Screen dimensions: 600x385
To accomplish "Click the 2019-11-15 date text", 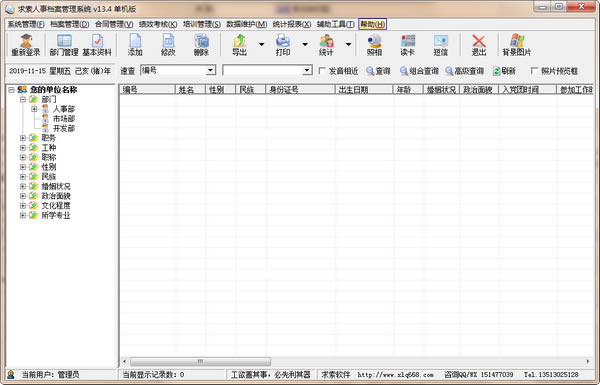I will tap(27, 71).
